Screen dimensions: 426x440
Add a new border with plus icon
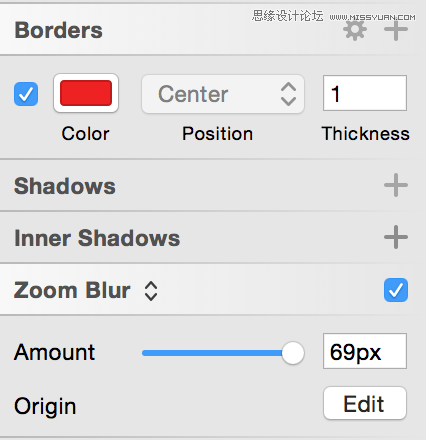click(x=396, y=29)
